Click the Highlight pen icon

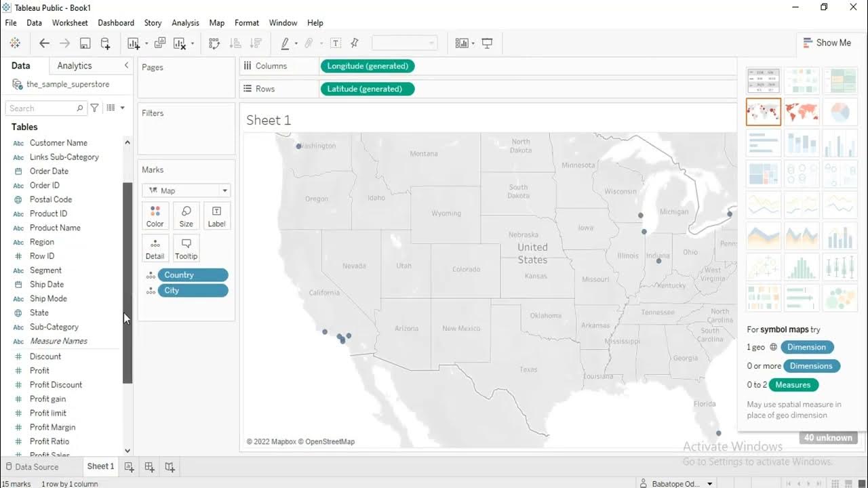[285, 43]
